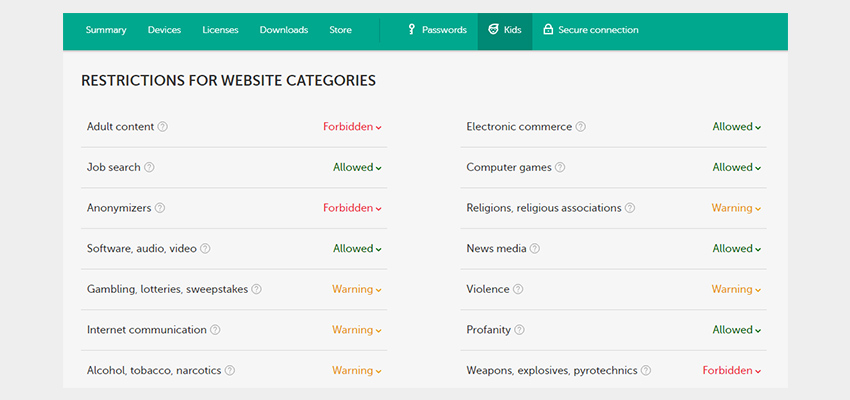Expand Weapons, explosives Forbidden dropdown

pos(732,371)
